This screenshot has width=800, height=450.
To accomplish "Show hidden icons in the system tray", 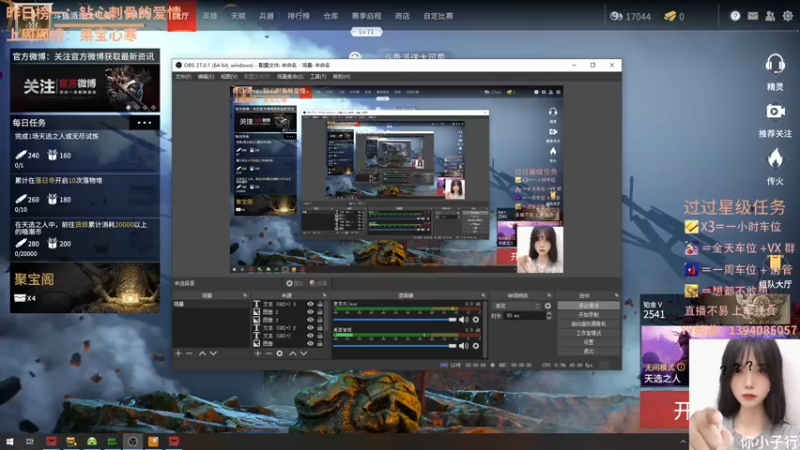I will point(683,442).
